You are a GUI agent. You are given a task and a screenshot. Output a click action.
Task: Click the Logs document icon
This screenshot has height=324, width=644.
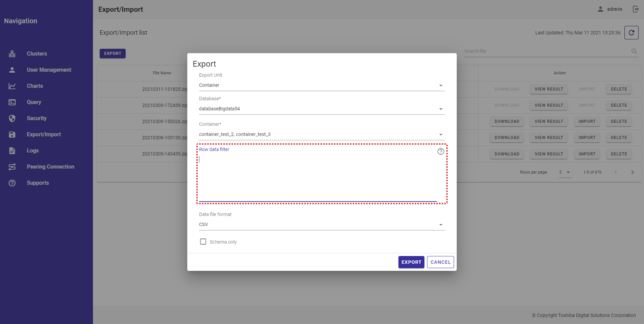tap(12, 151)
